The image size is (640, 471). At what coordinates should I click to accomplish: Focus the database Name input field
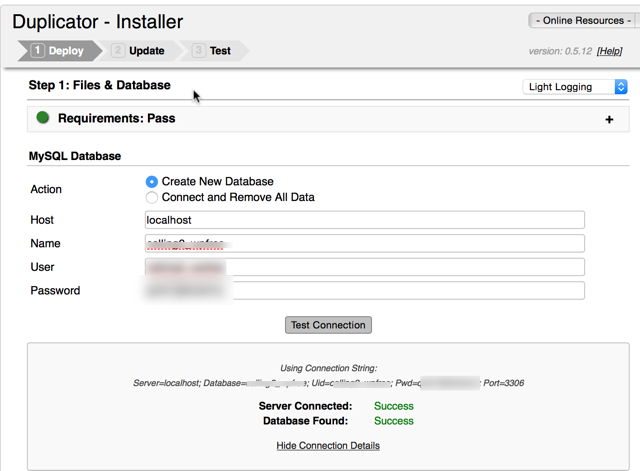[x=364, y=244]
